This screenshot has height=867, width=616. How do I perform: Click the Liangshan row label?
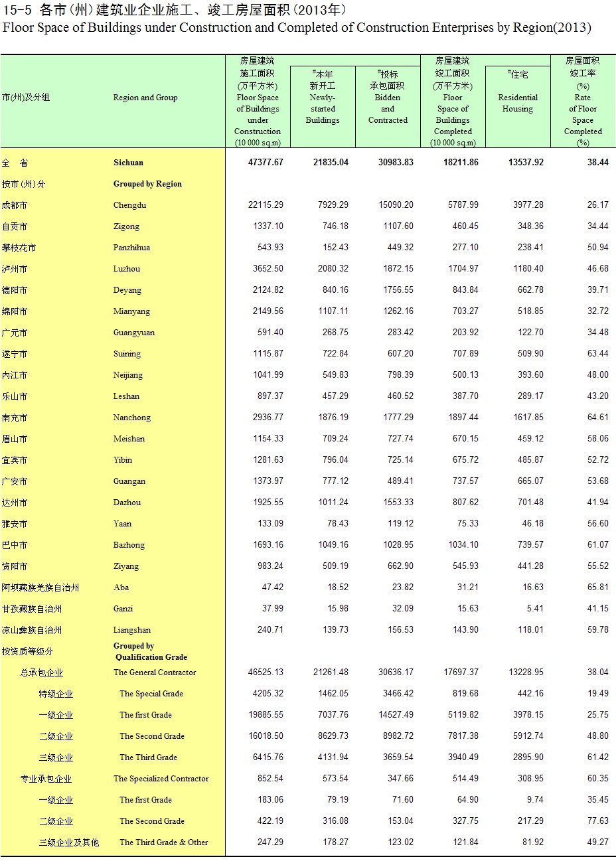131,630
